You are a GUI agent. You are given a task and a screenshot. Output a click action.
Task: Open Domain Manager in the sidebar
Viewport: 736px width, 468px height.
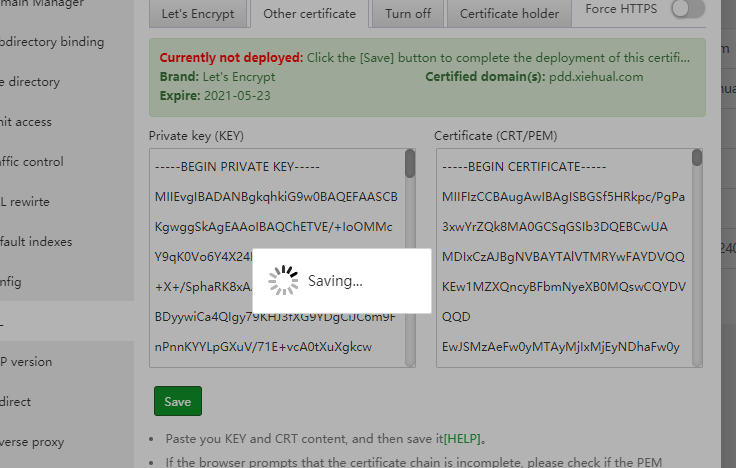click(40, 2)
